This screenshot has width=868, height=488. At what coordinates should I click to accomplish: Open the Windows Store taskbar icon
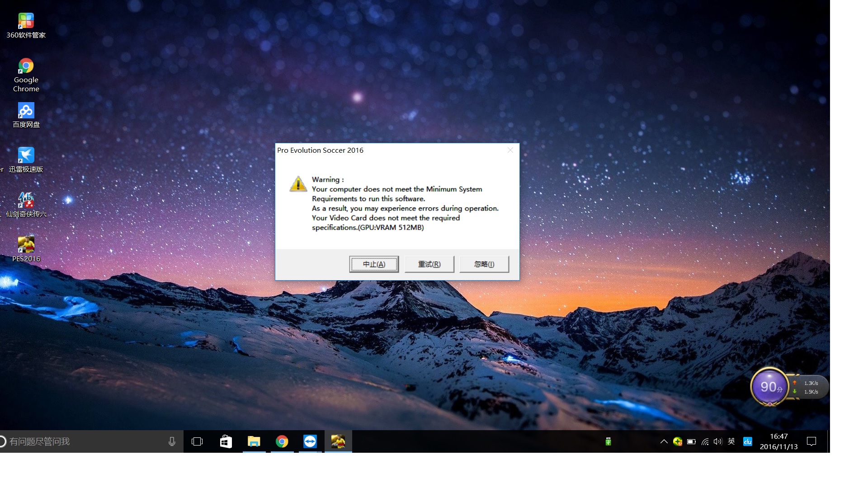click(226, 441)
